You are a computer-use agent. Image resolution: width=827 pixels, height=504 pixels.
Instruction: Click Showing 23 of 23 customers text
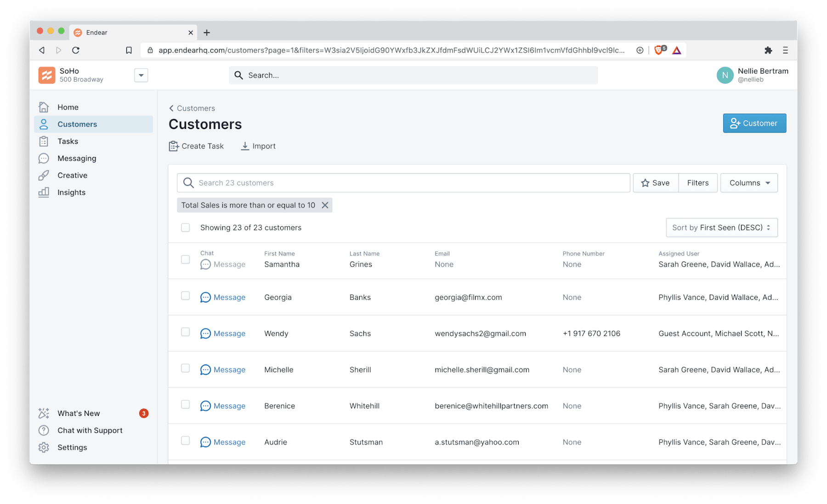(x=251, y=227)
